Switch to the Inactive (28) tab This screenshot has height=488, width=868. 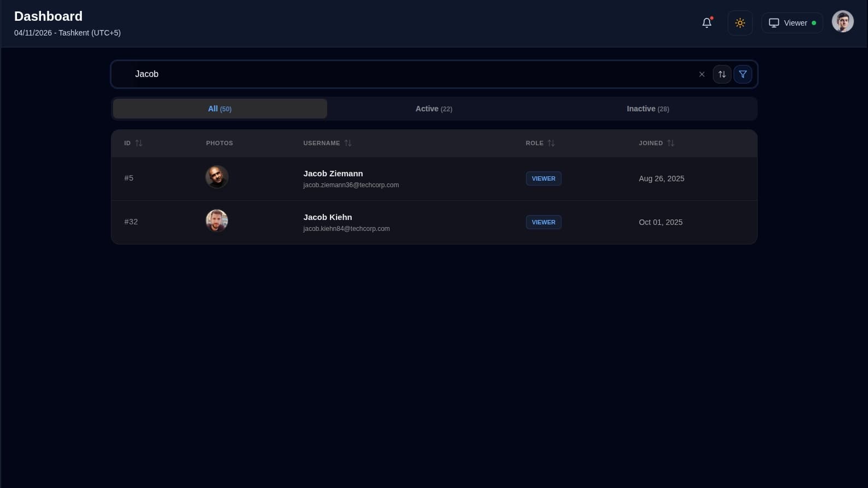pos(648,109)
